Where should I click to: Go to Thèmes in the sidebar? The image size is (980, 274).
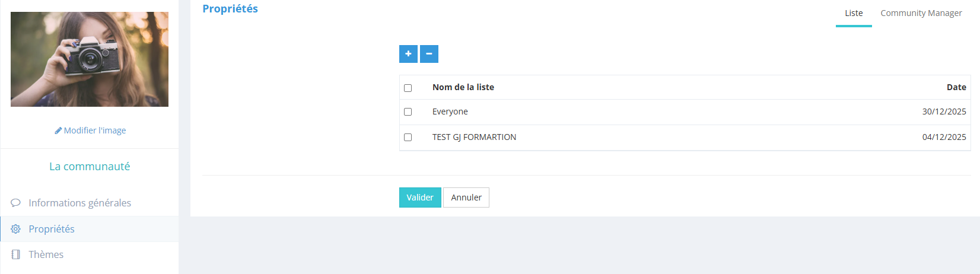click(x=46, y=254)
